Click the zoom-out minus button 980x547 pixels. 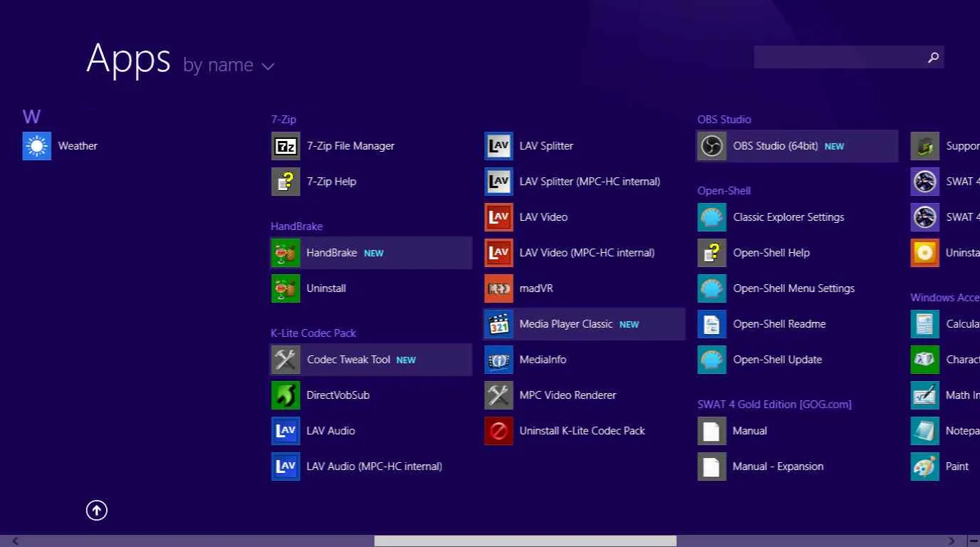974,541
